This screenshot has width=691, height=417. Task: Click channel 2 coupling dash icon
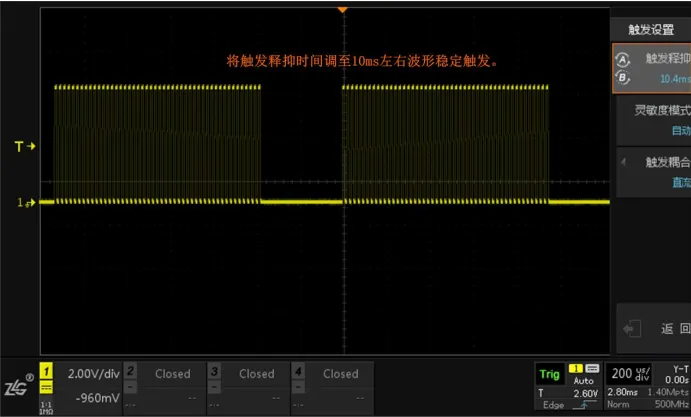[130, 387]
